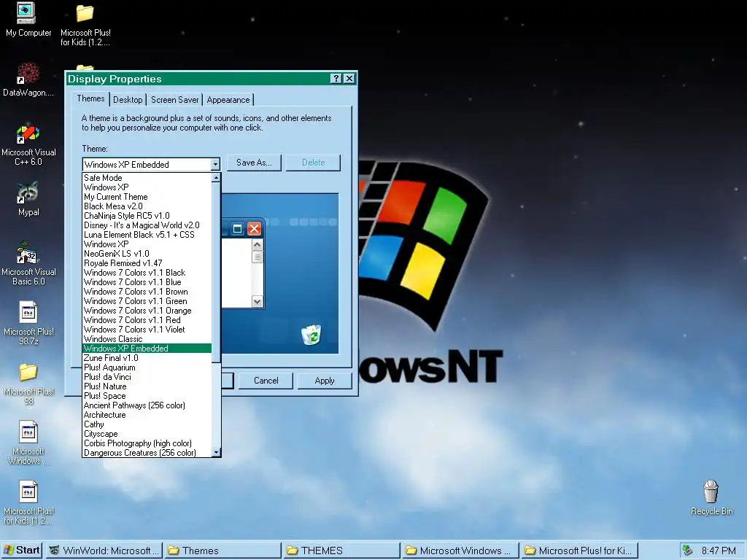
Task: Choose Cityscape theme
Action: coord(147,434)
